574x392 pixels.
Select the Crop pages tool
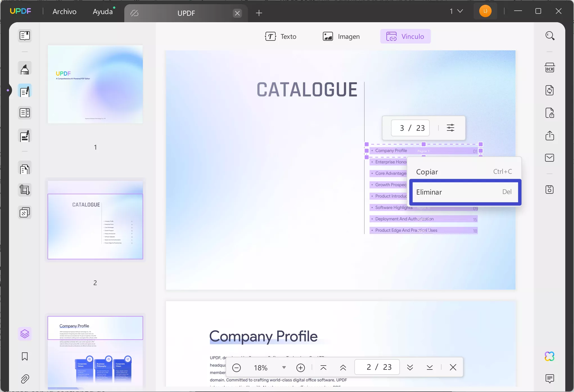coord(25,190)
